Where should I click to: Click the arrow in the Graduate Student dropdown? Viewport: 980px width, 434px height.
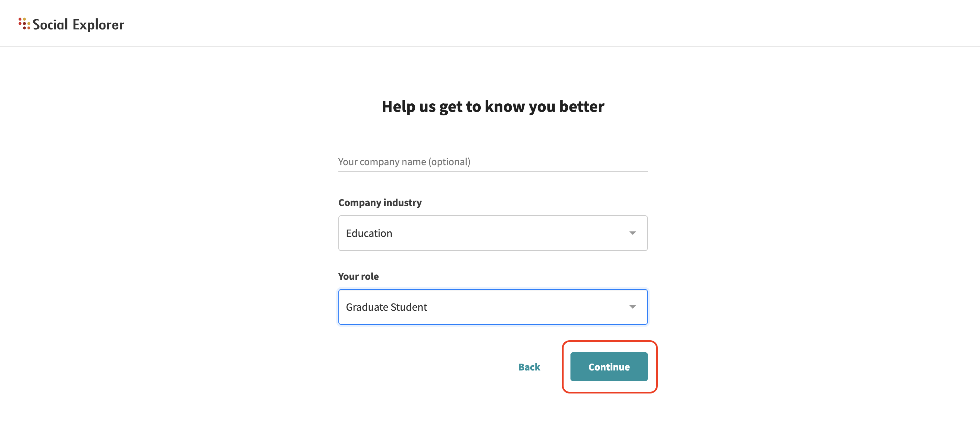632,307
